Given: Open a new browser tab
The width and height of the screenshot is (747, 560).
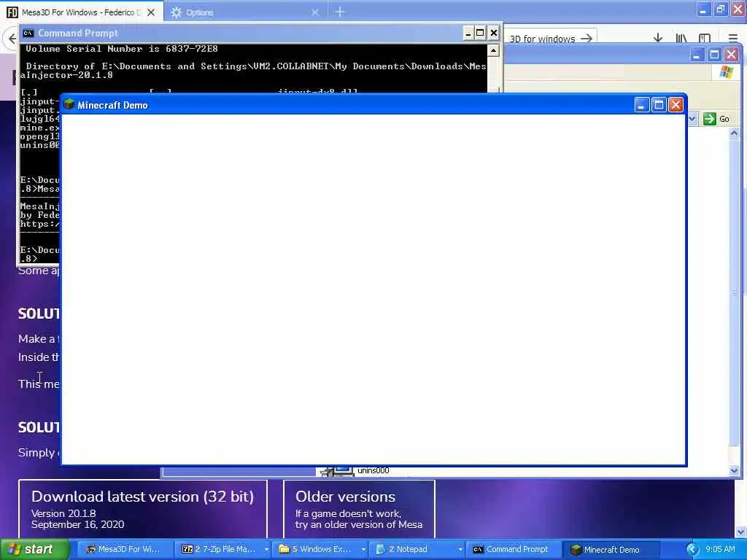Looking at the screenshot, I should 340,12.
